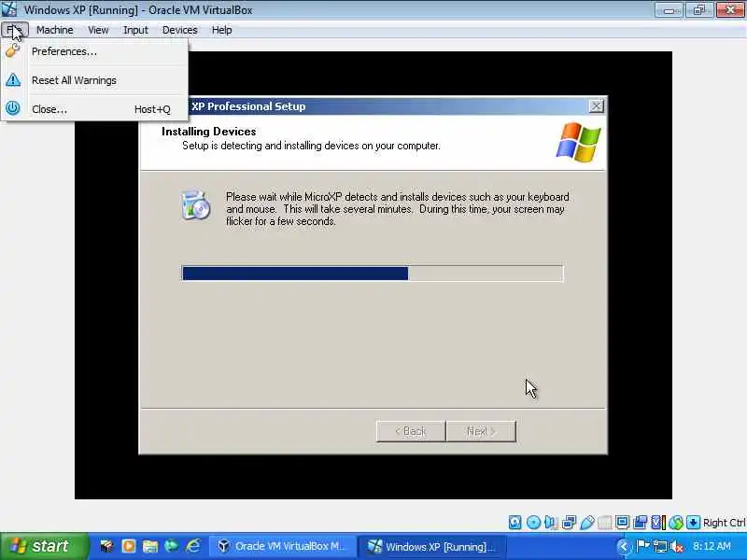Click the virtualization features V icon

coord(657,523)
